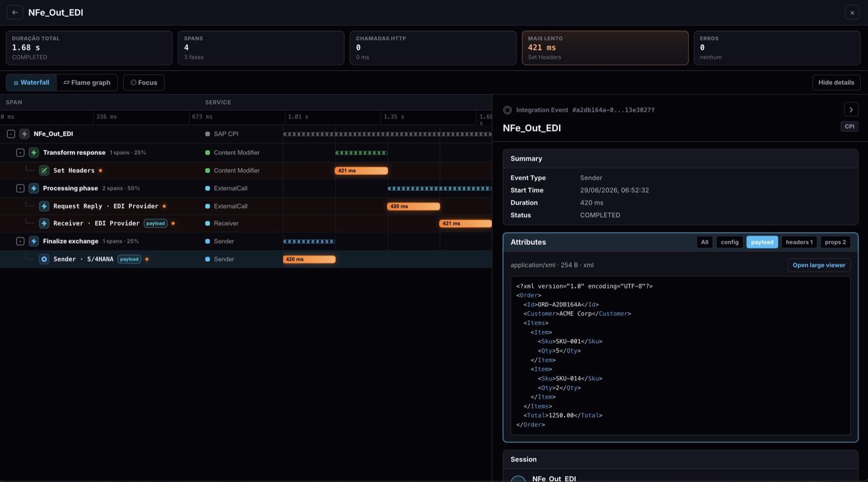868x482 pixels.
Task: Click the Set Headers edit icon
Action: (x=44, y=171)
